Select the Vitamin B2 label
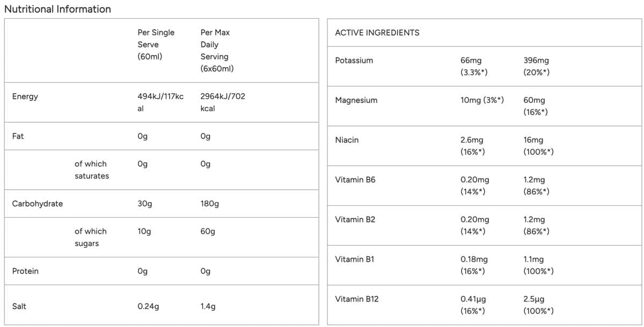 (x=355, y=219)
